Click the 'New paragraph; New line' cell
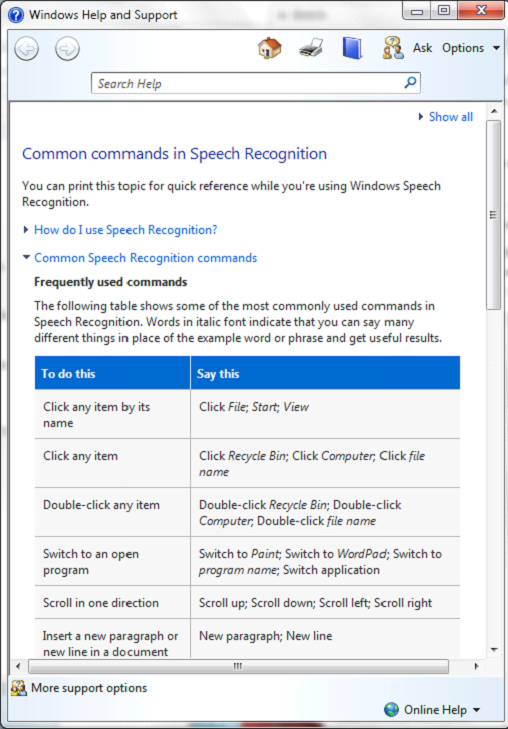 [325, 638]
